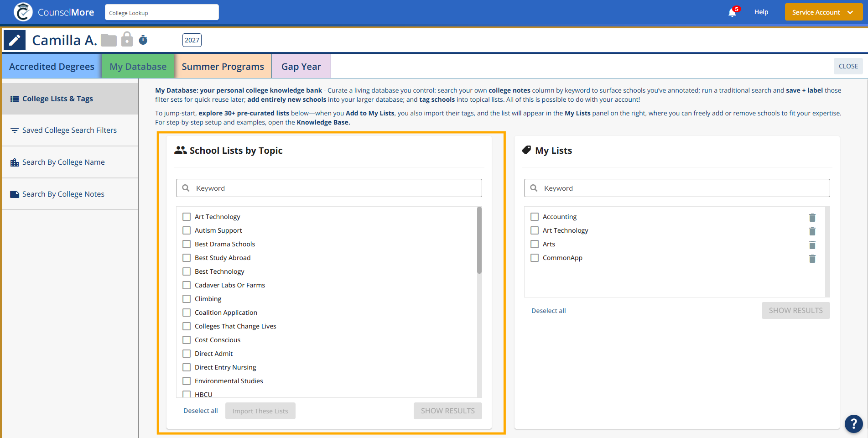The image size is (868, 438).
Task: Open Search By College Notes
Action: 70,194
